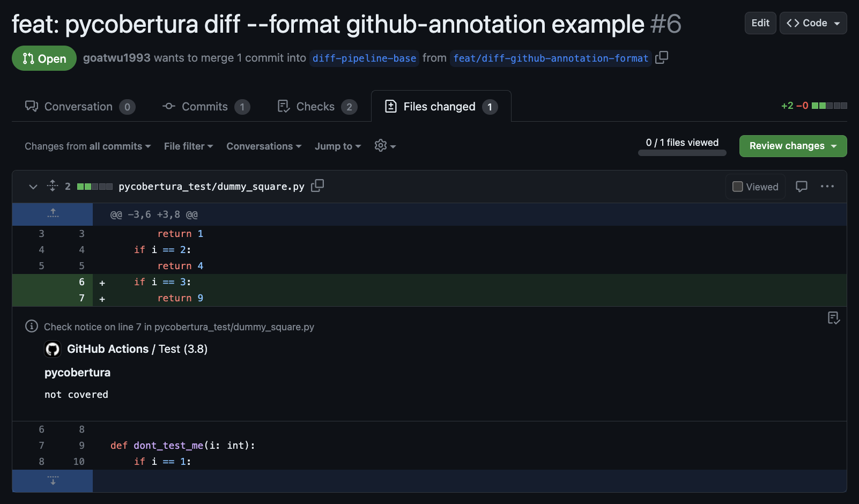The width and height of the screenshot is (859, 504).
Task: Comment on dummy_square.py file icon
Action: (x=802, y=186)
